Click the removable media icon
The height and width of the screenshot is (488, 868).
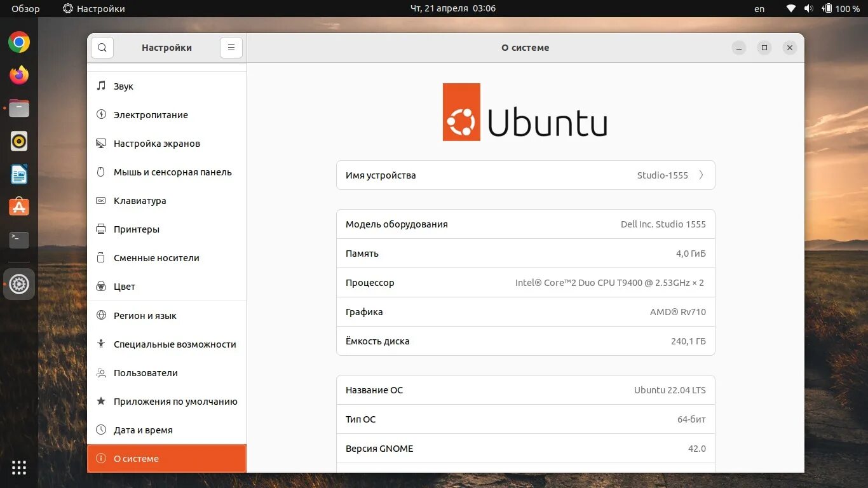101,257
